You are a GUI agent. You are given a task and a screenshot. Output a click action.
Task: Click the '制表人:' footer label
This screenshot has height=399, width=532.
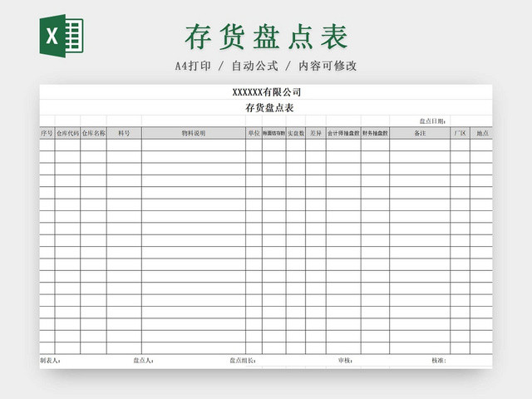click(50, 361)
